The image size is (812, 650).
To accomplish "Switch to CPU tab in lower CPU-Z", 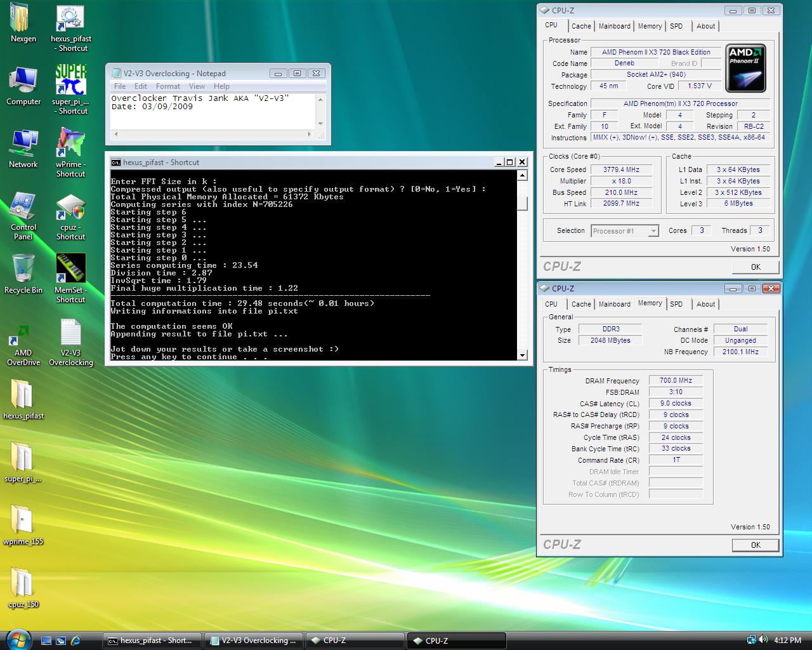I will click(551, 304).
